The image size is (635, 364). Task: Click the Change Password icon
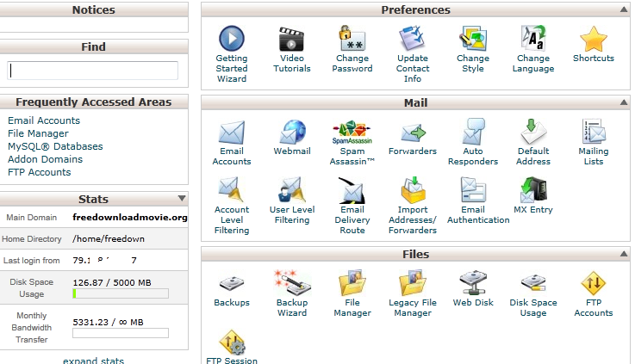coord(352,40)
